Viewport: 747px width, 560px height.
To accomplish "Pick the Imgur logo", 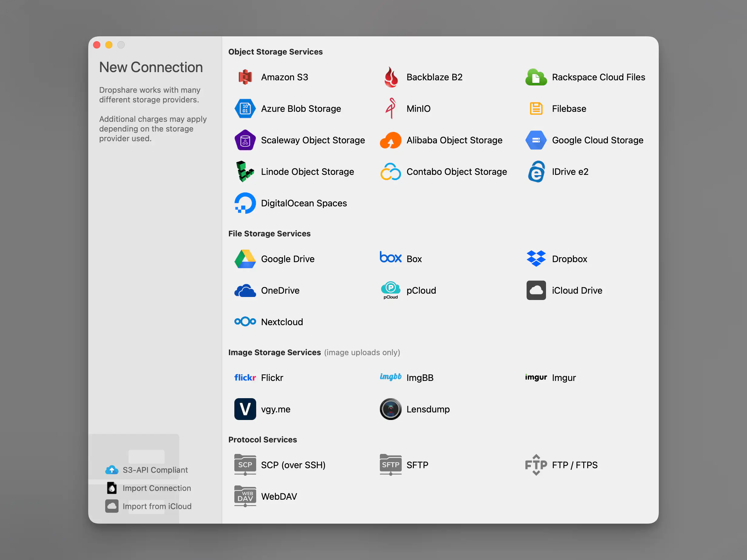I will coord(536,377).
